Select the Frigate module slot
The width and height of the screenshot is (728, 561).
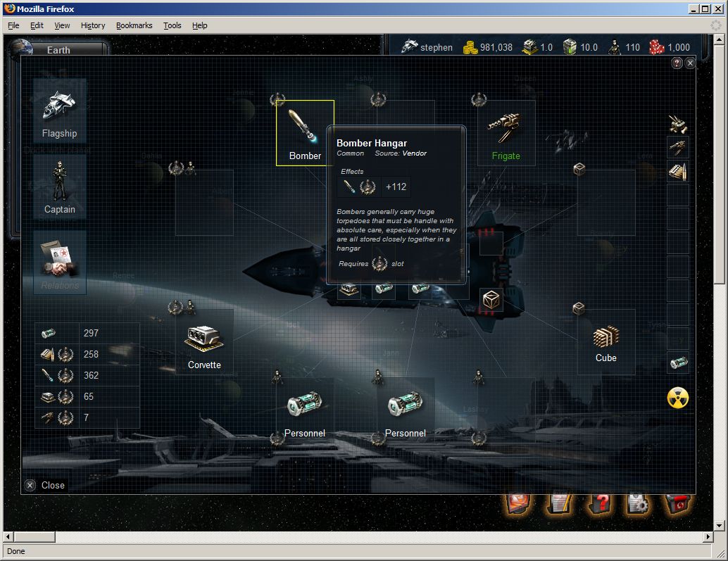pyautogui.click(x=506, y=132)
